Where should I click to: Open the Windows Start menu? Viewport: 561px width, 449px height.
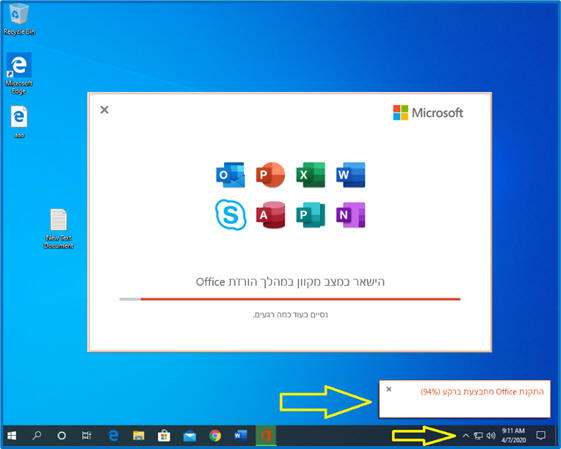(12, 435)
